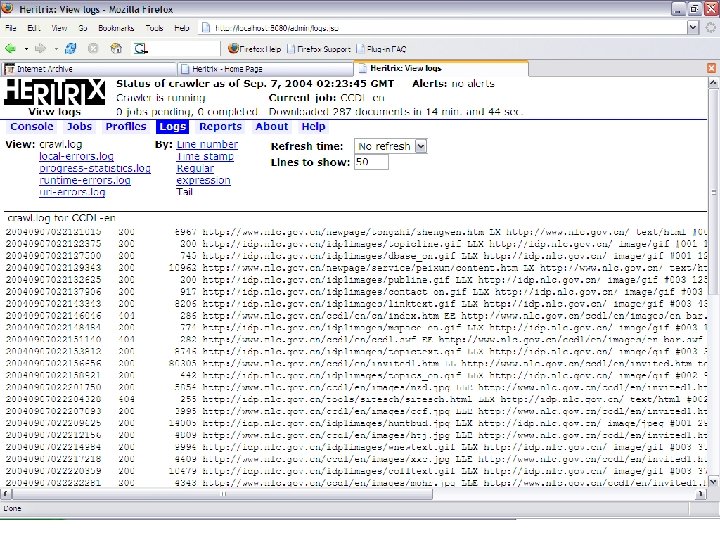Open the URL bar history dropdown

coord(693,28)
